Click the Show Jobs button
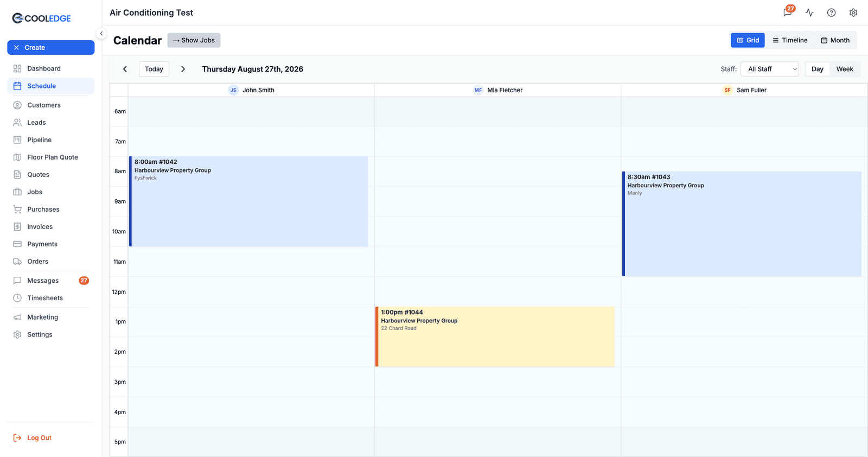The width and height of the screenshot is (868, 457). coord(194,40)
